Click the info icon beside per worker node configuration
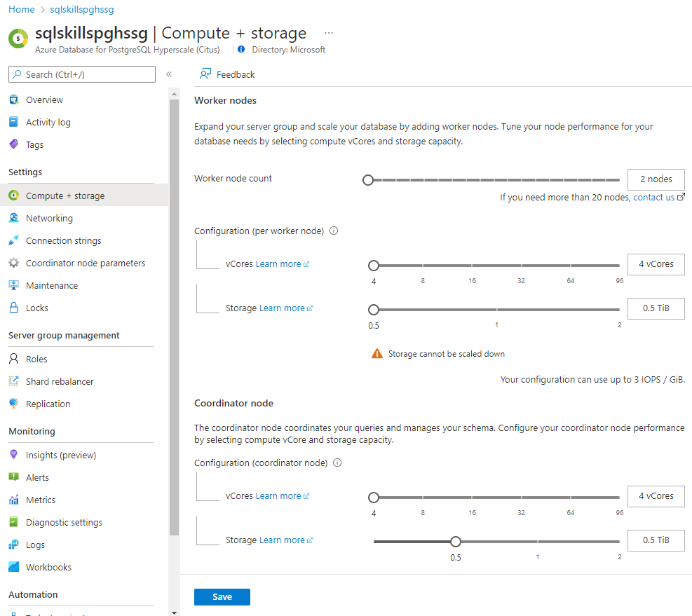The height and width of the screenshot is (616, 692). coord(334,231)
